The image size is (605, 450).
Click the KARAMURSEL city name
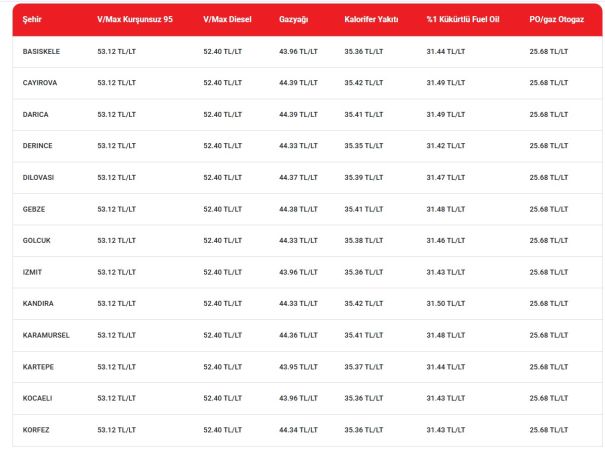tap(46, 335)
